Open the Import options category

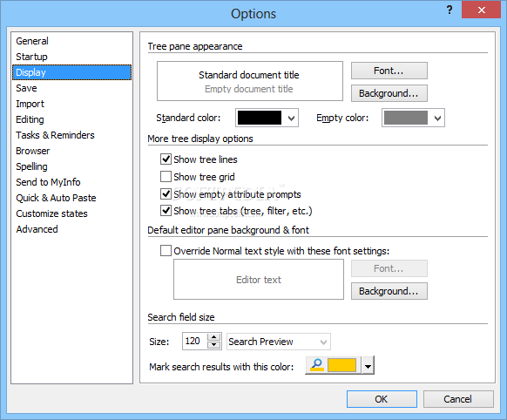(x=71, y=104)
